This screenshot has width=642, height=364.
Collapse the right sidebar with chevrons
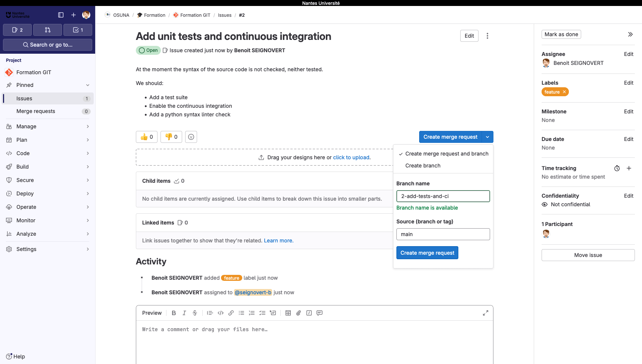[x=630, y=34]
